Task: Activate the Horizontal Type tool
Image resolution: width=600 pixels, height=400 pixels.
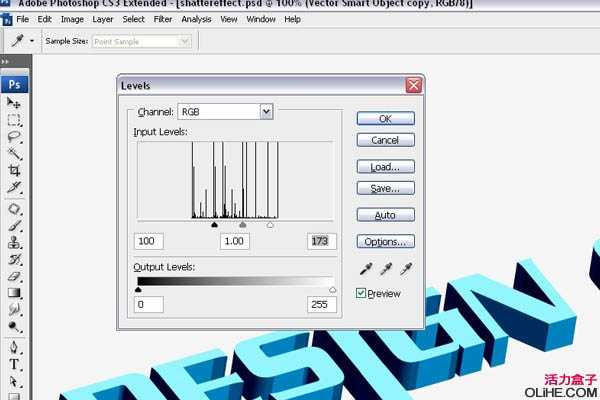Action: pyautogui.click(x=14, y=365)
